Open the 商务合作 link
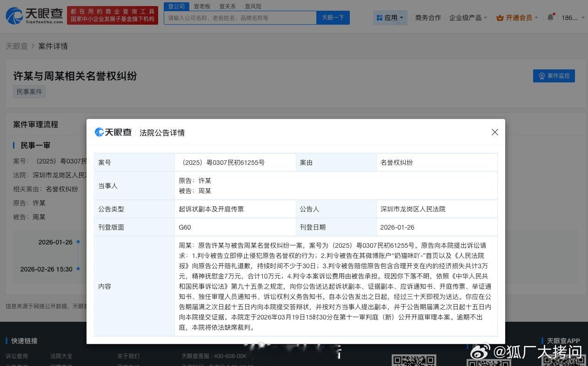The height and width of the screenshot is (366, 588). pos(428,18)
